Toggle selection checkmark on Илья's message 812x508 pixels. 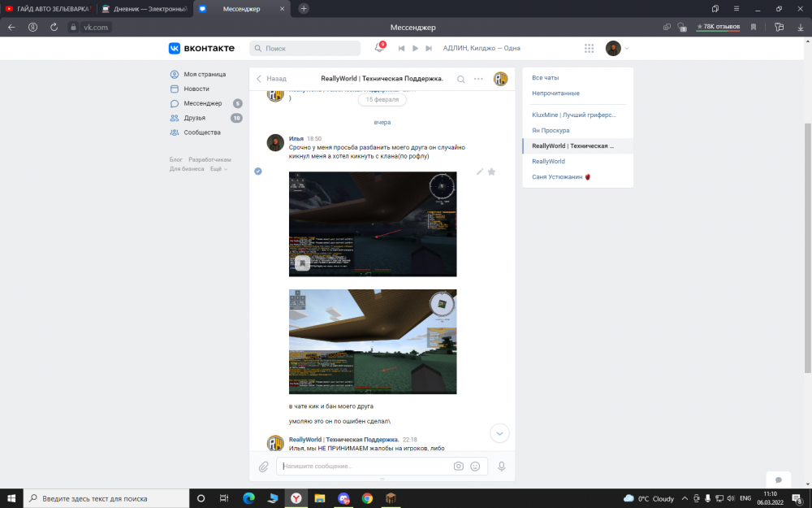coord(258,171)
